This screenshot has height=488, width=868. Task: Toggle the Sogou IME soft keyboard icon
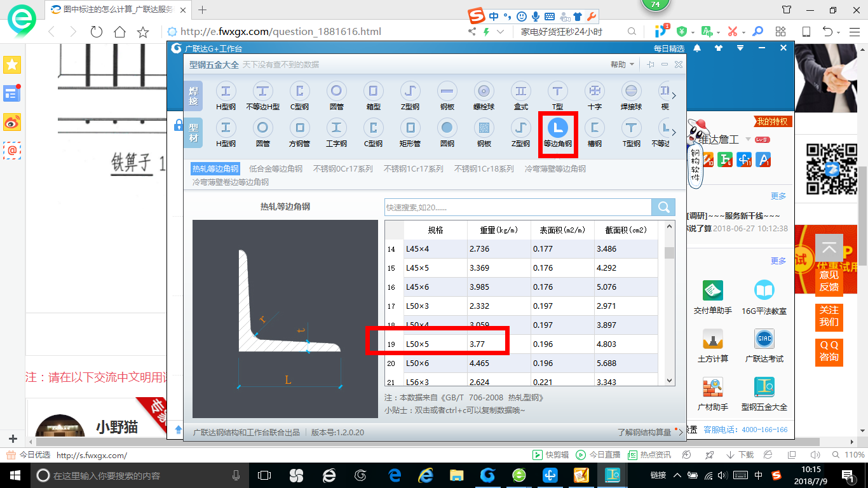pos(550,17)
